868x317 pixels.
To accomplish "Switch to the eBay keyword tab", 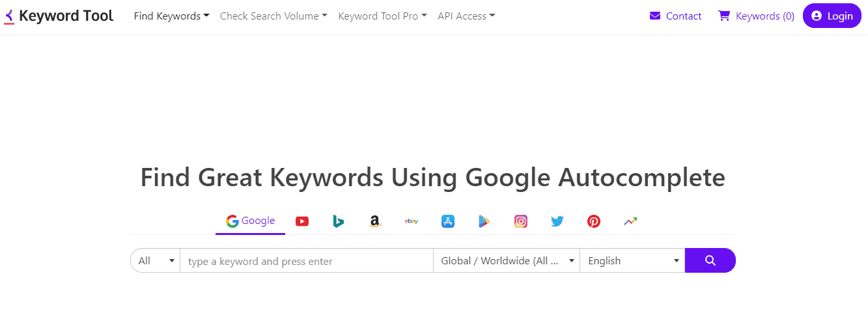I will point(411,221).
